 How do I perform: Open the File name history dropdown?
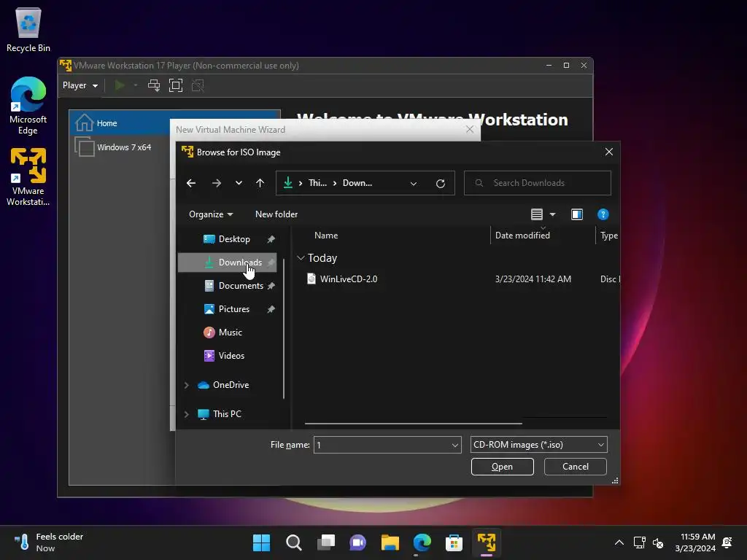tap(455, 446)
